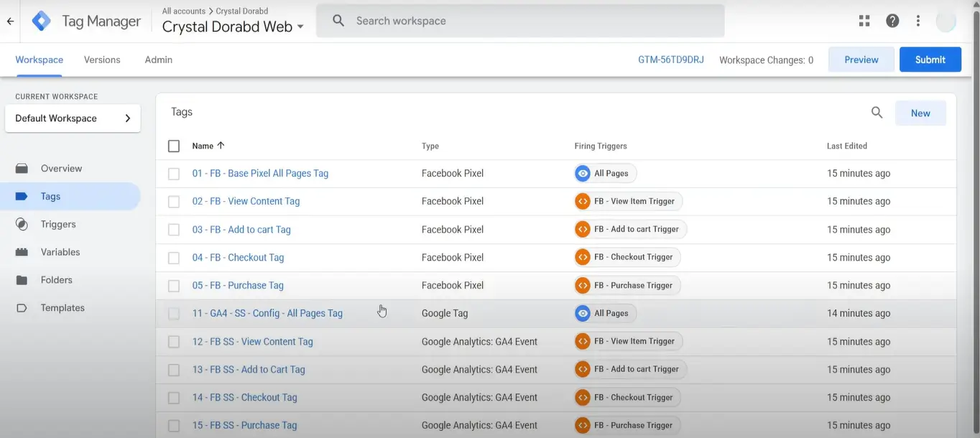Open the 03 - FB - Add to cart Tag link
The width and height of the screenshot is (980, 438).
click(241, 230)
